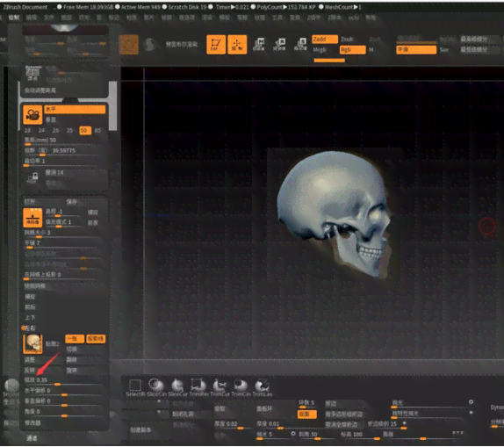Adjust the 高程 -1 elevation slider
Viewport: 504px width, 447px height.
(x=63, y=213)
